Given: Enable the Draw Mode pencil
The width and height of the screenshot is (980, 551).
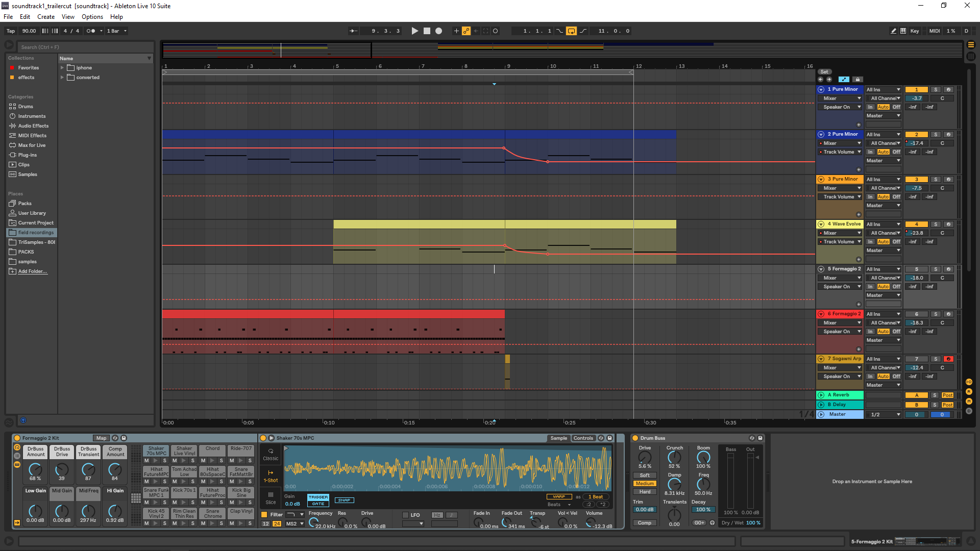Looking at the screenshot, I should 893,31.
